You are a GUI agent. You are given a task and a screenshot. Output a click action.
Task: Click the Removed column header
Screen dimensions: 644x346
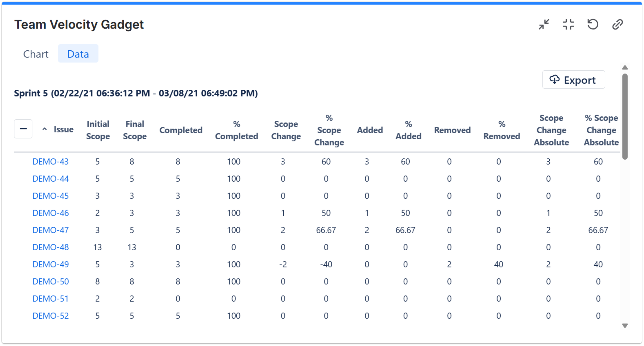point(452,130)
